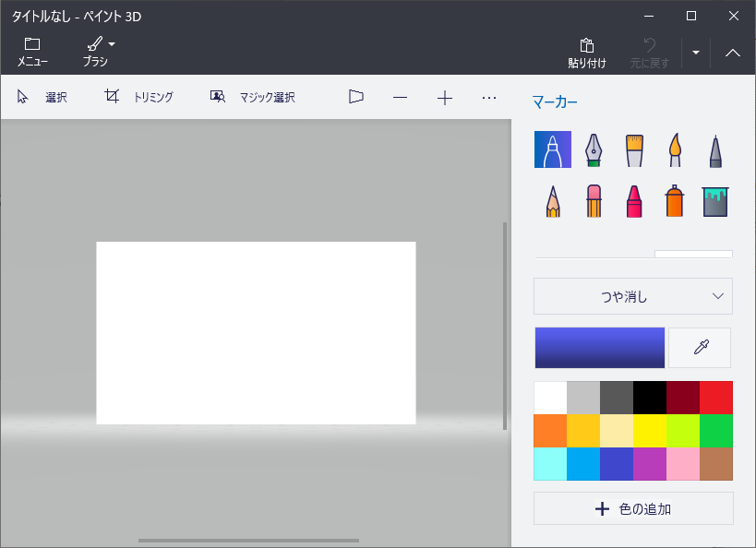This screenshot has height=548, width=756.
Task: Select the Eraser tool
Action: pos(594,201)
